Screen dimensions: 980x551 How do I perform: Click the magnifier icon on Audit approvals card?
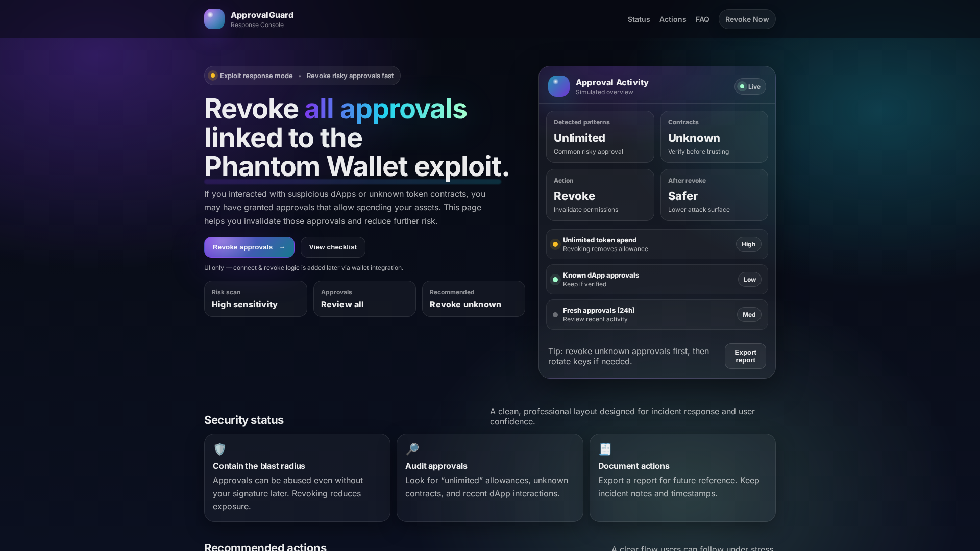tap(412, 449)
